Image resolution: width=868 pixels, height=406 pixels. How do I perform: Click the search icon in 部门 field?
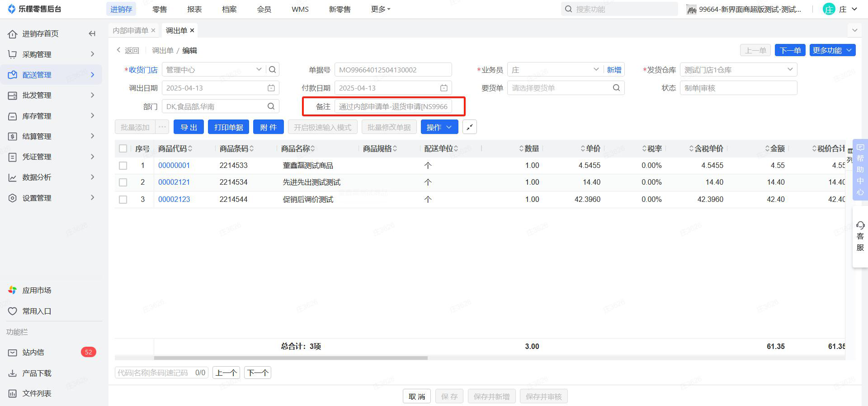click(271, 106)
